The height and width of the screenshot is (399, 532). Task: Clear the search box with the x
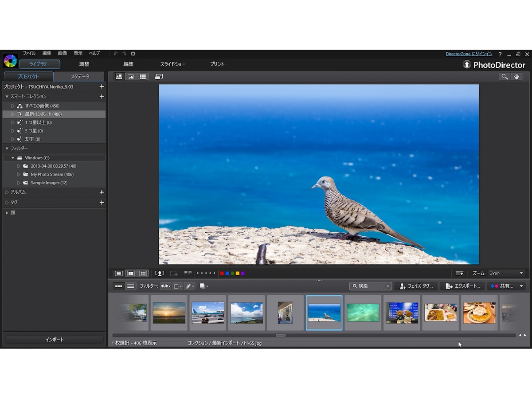tap(387, 286)
